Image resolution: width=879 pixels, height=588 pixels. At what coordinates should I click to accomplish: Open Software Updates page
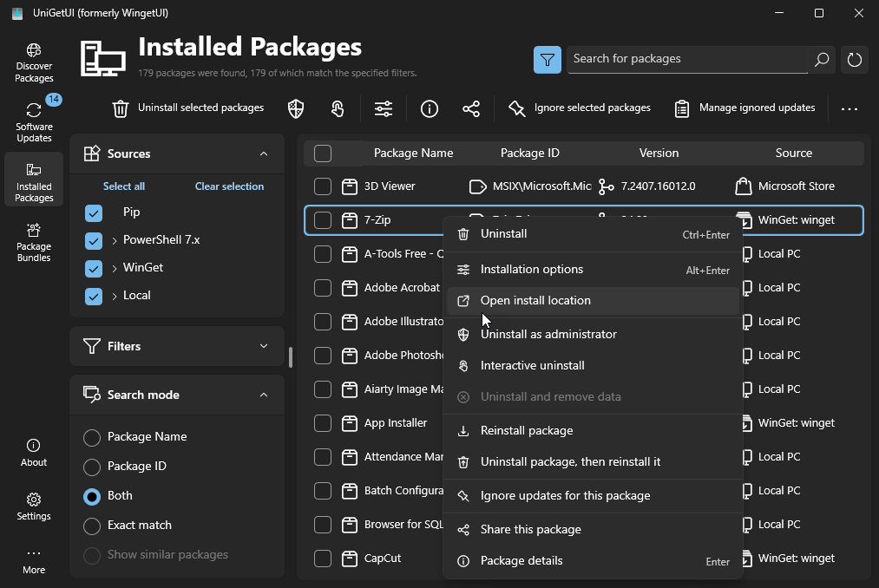click(34, 121)
